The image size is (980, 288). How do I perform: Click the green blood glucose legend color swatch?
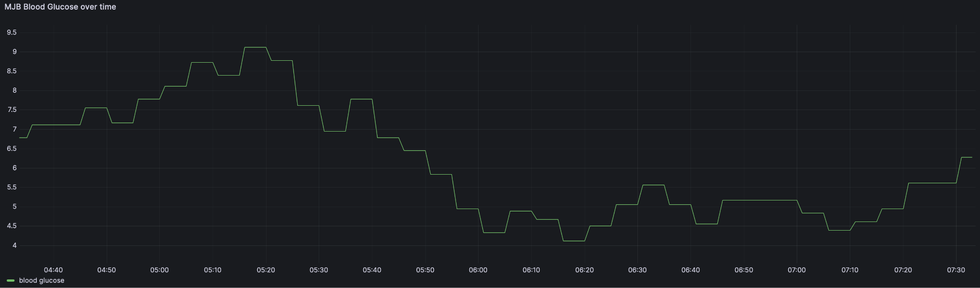click(11, 280)
